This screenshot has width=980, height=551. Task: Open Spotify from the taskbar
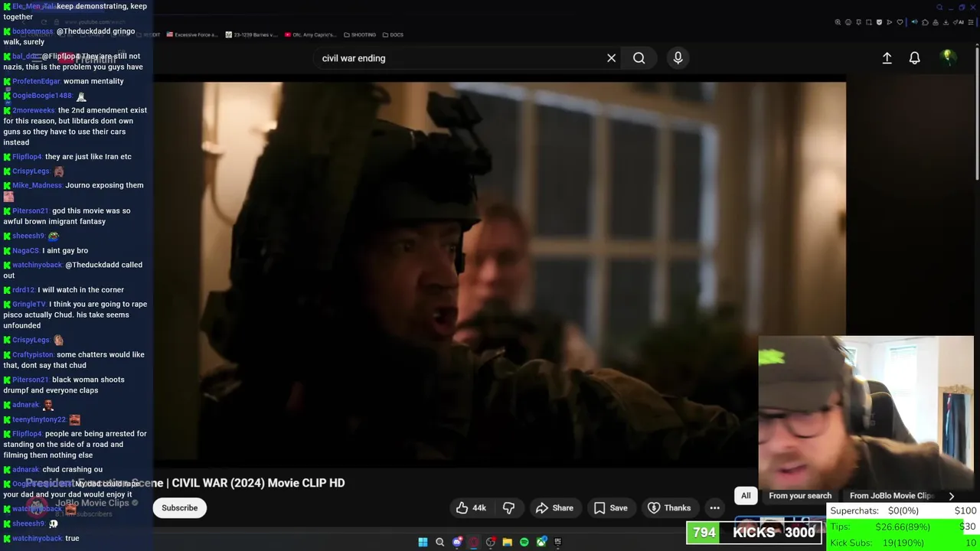pyautogui.click(x=524, y=542)
